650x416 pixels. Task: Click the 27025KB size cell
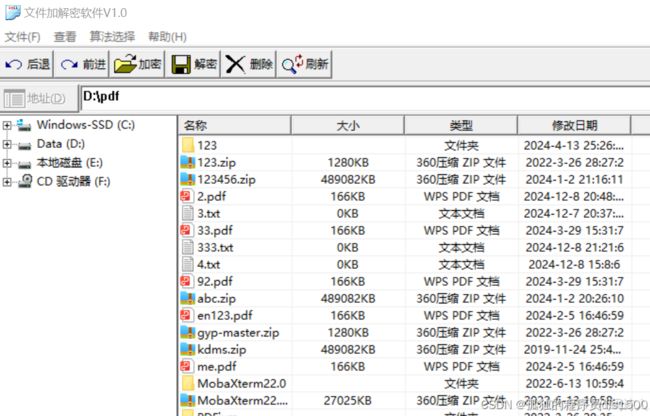[347, 401]
